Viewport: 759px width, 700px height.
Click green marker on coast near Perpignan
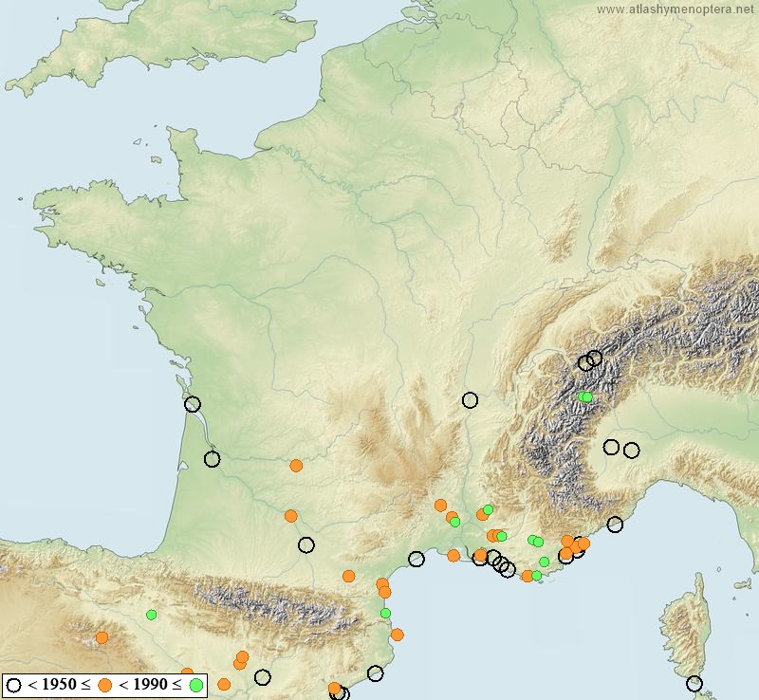tap(385, 614)
